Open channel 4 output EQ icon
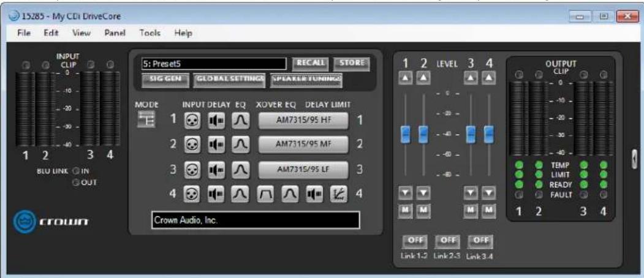644x278 pixels. (290, 193)
